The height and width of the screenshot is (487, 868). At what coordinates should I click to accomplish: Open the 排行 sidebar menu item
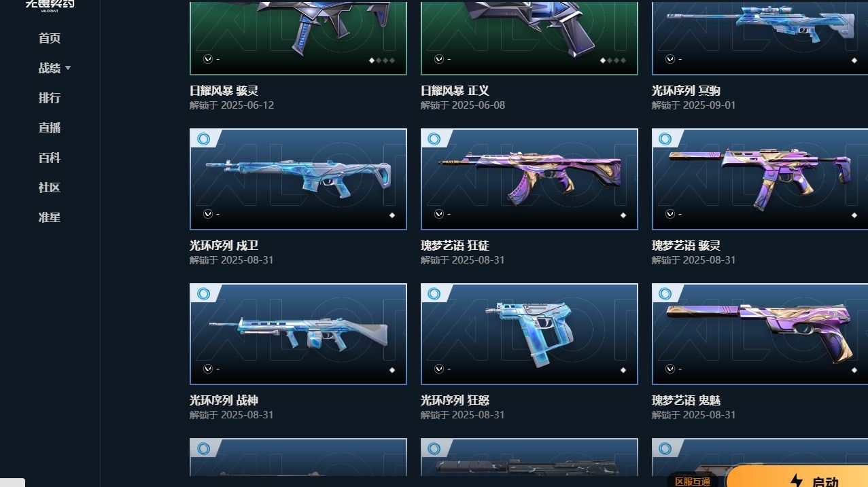[x=50, y=98]
